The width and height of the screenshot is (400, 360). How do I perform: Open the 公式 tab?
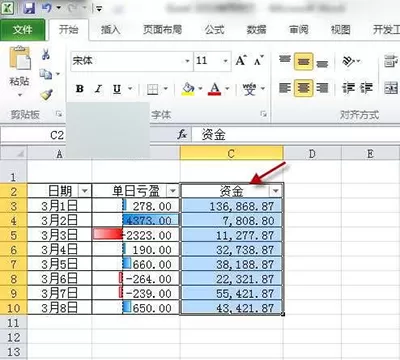[214, 30]
